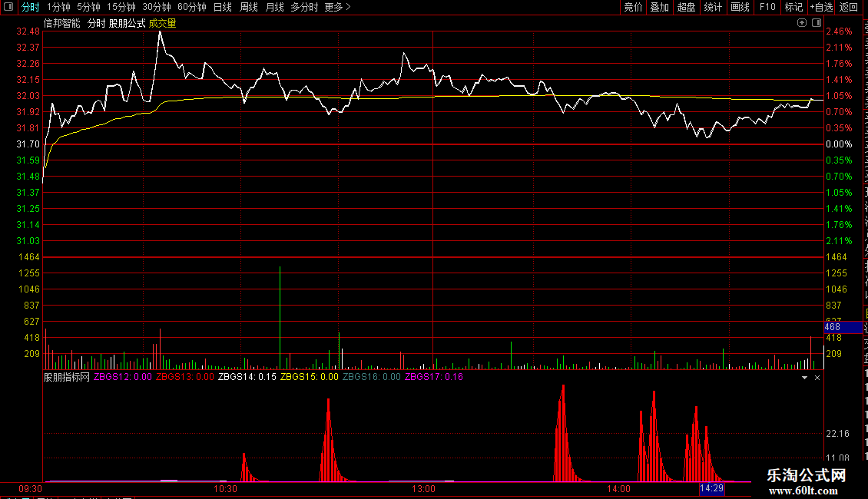Click the 31.03 lowest price label

point(28,241)
